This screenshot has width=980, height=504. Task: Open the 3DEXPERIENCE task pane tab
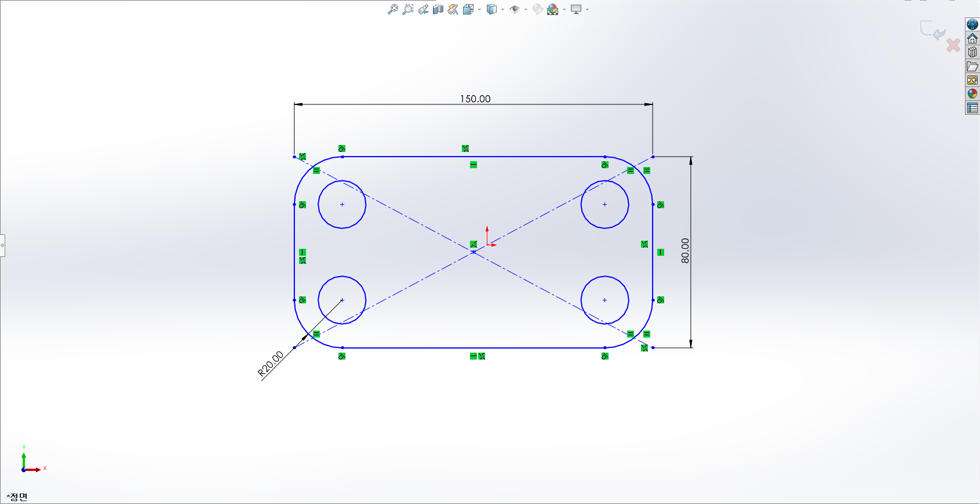(972, 24)
